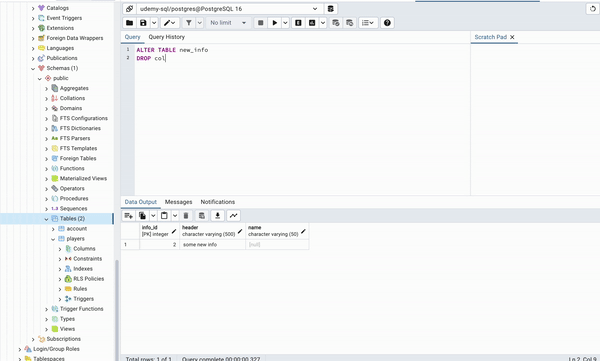
Task: Open the Edit pencil menu
Action: (x=170, y=23)
